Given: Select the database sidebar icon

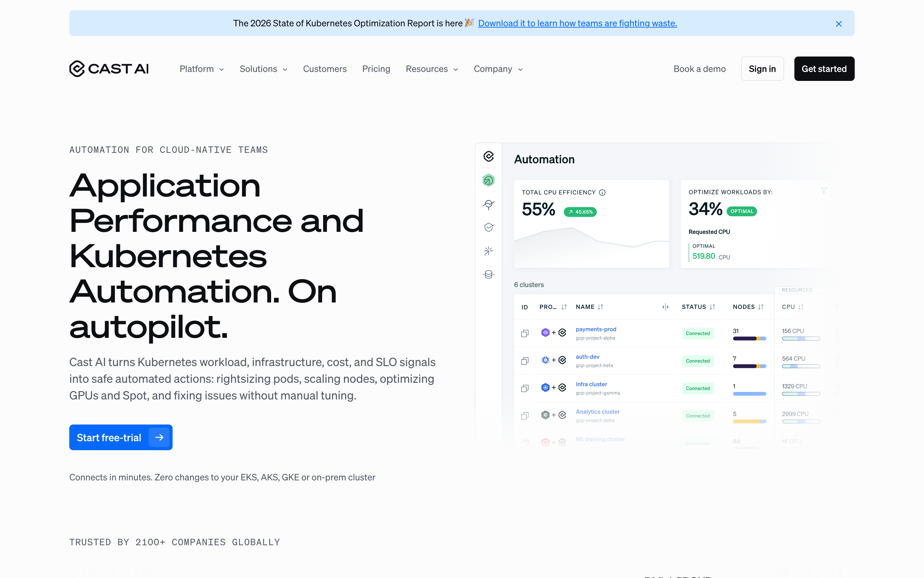Looking at the screenshot, I should (488, 275).
